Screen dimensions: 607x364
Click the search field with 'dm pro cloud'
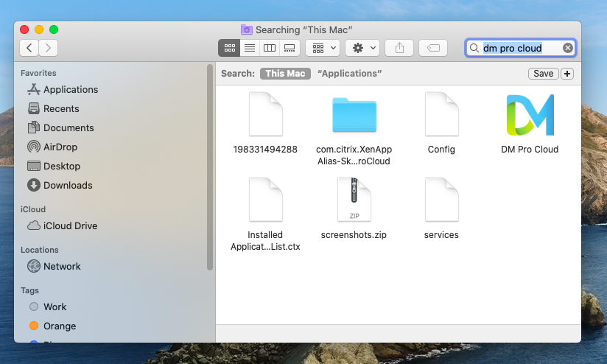click(x=520, y=48)
